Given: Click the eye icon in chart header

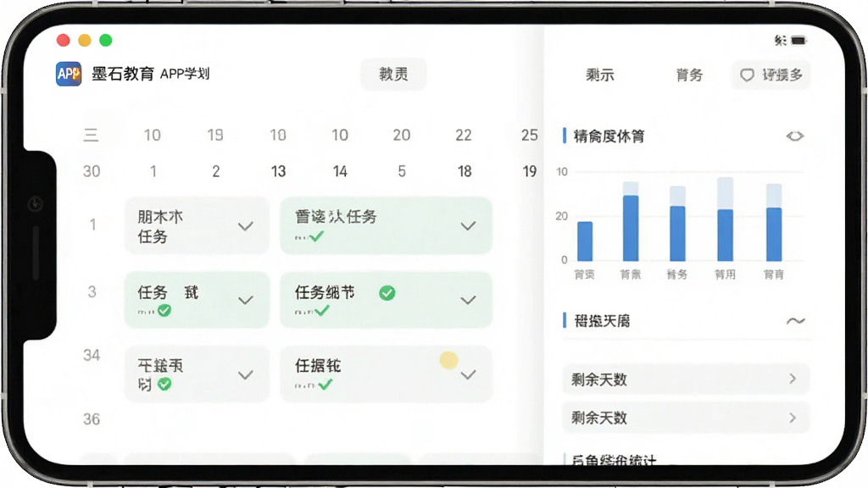Looking at the screenshot, I should click(795, 136).
